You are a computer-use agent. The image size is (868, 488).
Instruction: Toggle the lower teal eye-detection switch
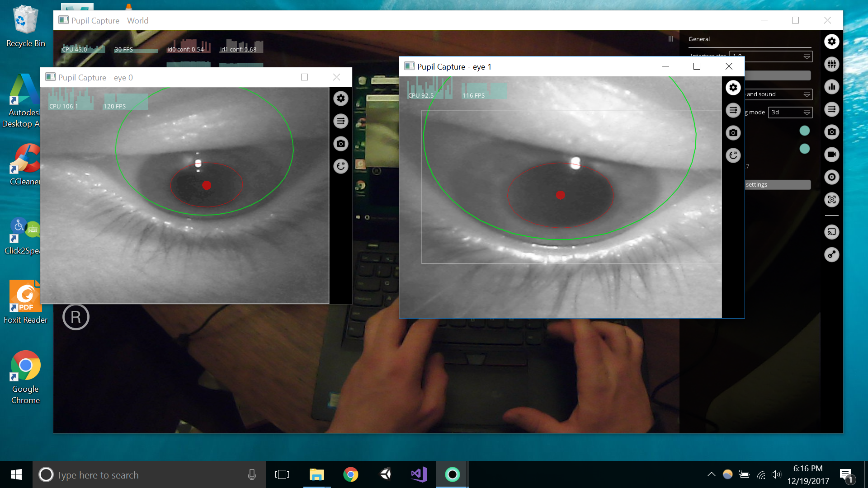coord(805,149)
